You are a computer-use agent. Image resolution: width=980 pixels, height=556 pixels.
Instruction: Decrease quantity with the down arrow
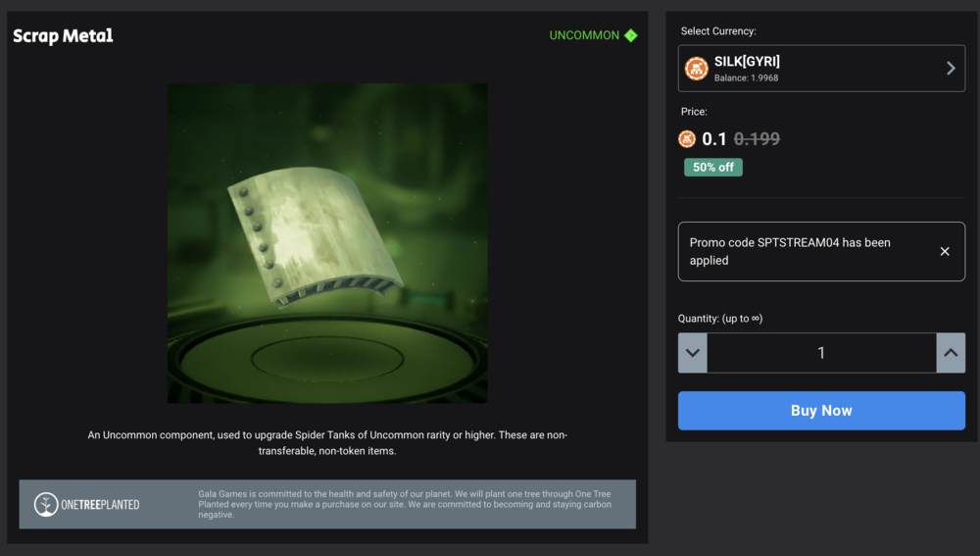(x=693, y=353)
